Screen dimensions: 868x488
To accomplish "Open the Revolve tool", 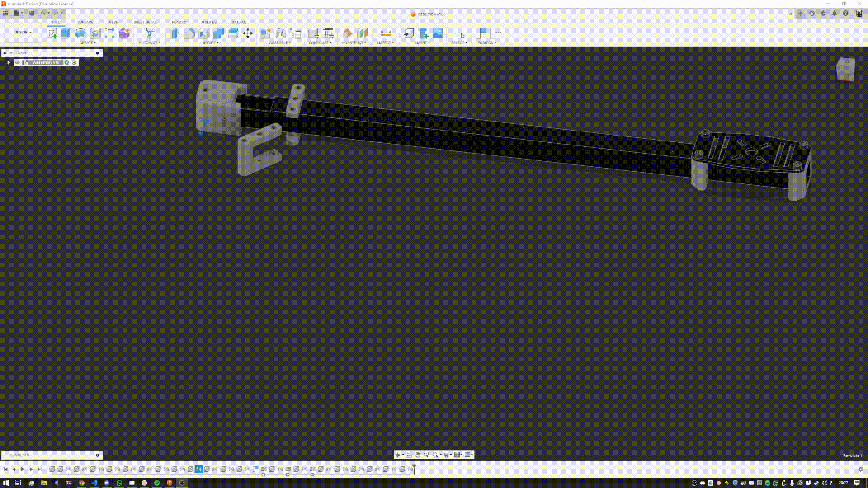I will [80, 33].
